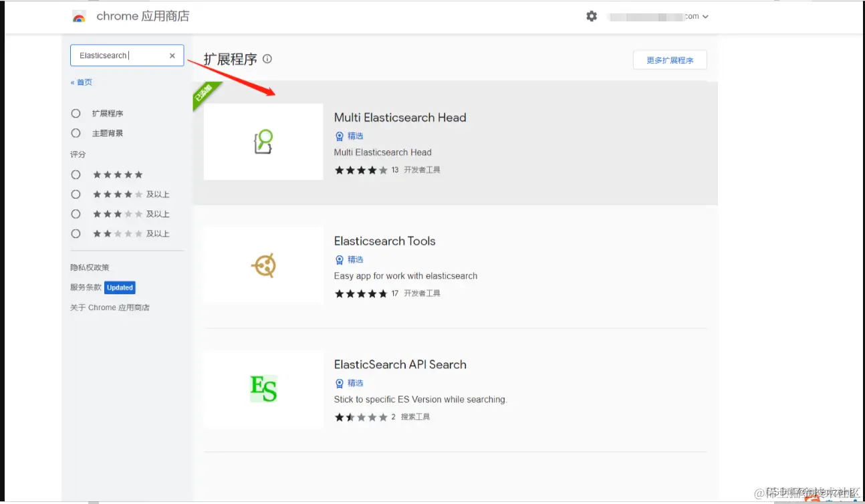This screenshot has height=504, width=865.
Task: Click 搜索工具 category label
Action: coord(415,417)
